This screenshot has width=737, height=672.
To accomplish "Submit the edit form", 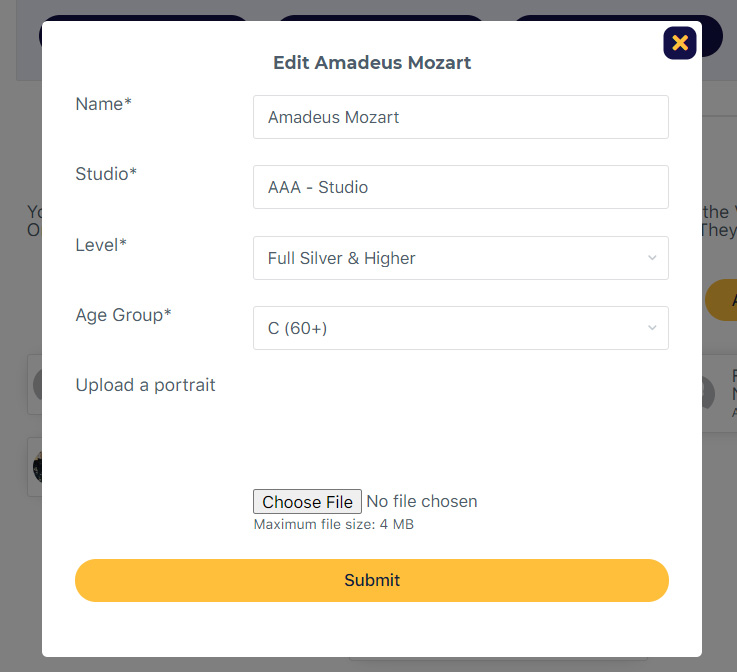I will pos(372,580).
